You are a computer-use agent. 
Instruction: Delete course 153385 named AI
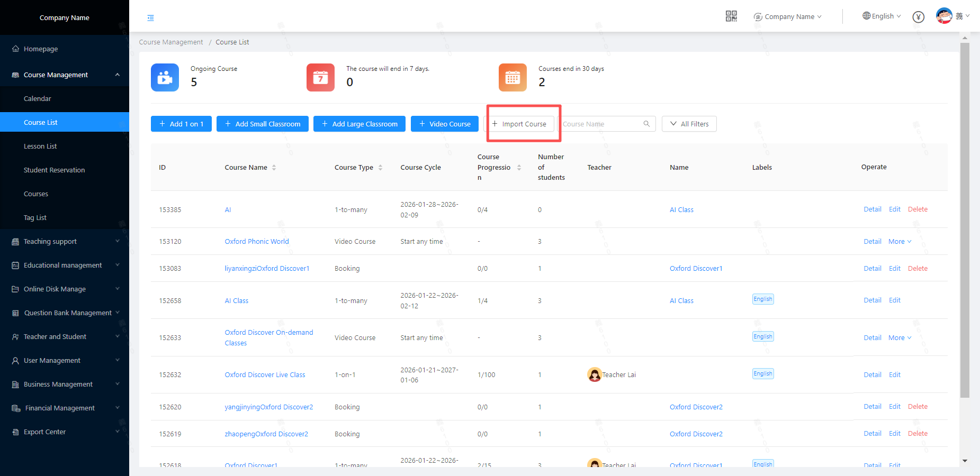(918, 209)
